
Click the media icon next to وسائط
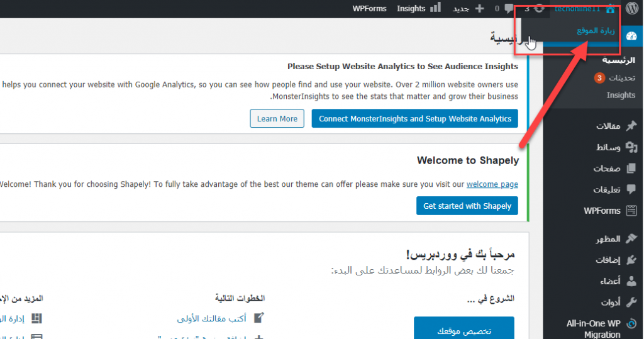631,147
